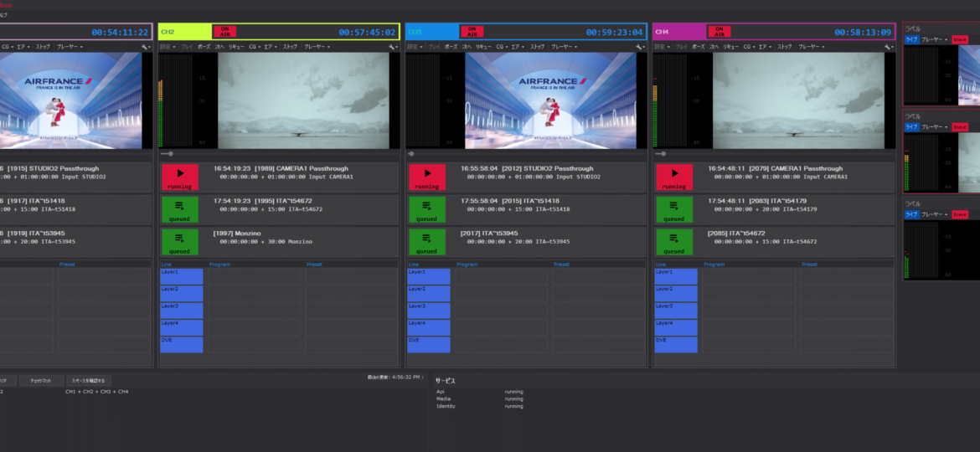The height and width of the screenshot is (452, 980).
Task: Click the Media service running status
Action: point(513,399)
